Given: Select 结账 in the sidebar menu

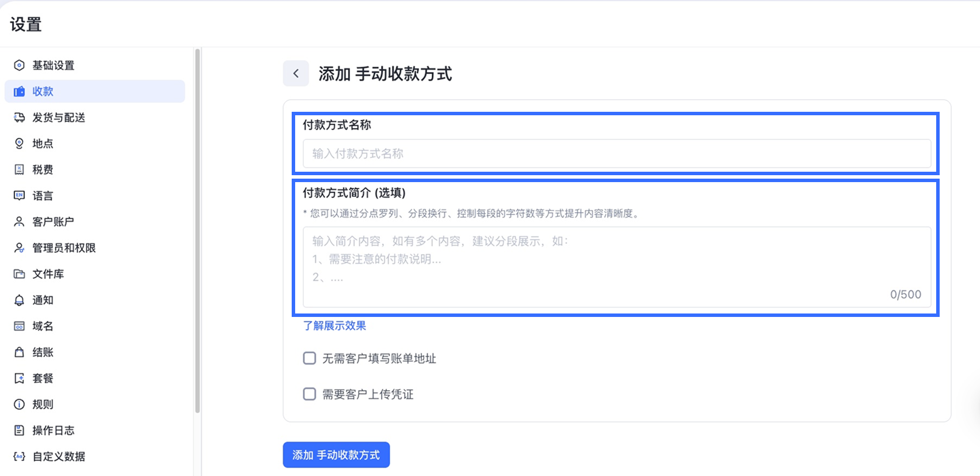Looking at the screenshot, I should (x=42, y=352).
